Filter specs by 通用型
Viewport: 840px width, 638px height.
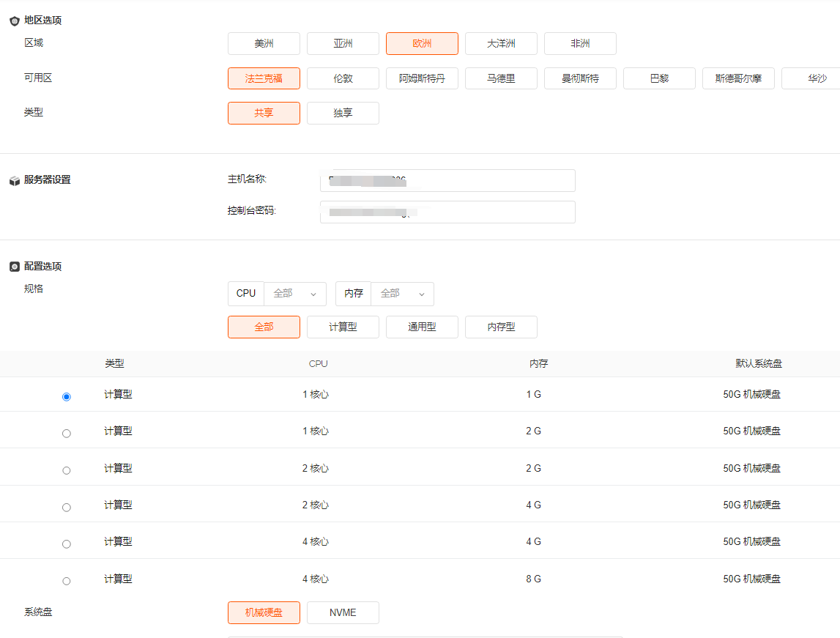coord(422,327)
